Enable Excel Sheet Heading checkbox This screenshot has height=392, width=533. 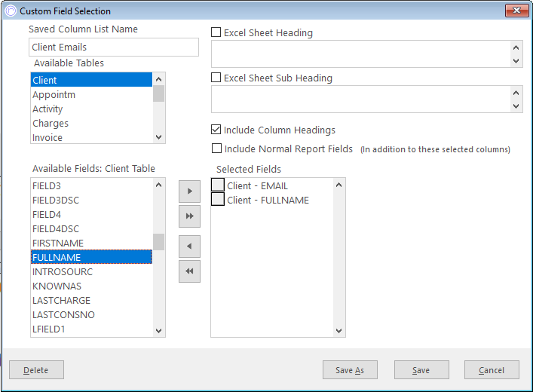point(216,32)
